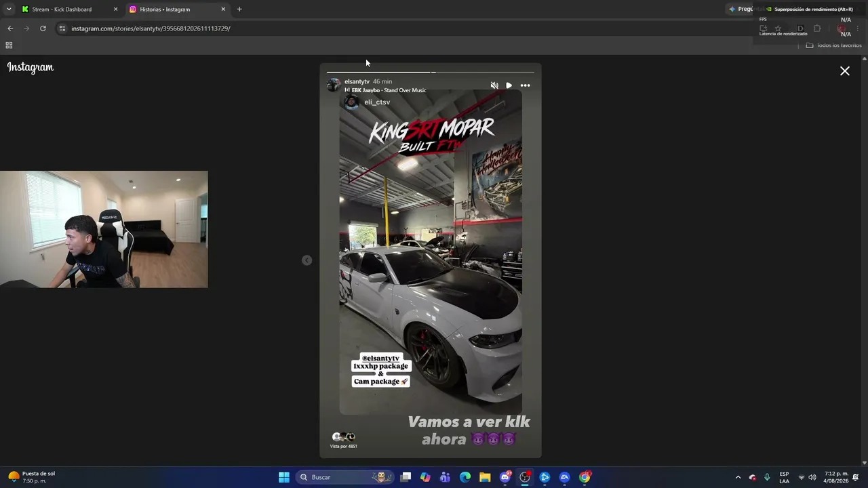Viewport: 868px width, 488px height.
Task: View site information in address bar
Action: pos(62,28)
